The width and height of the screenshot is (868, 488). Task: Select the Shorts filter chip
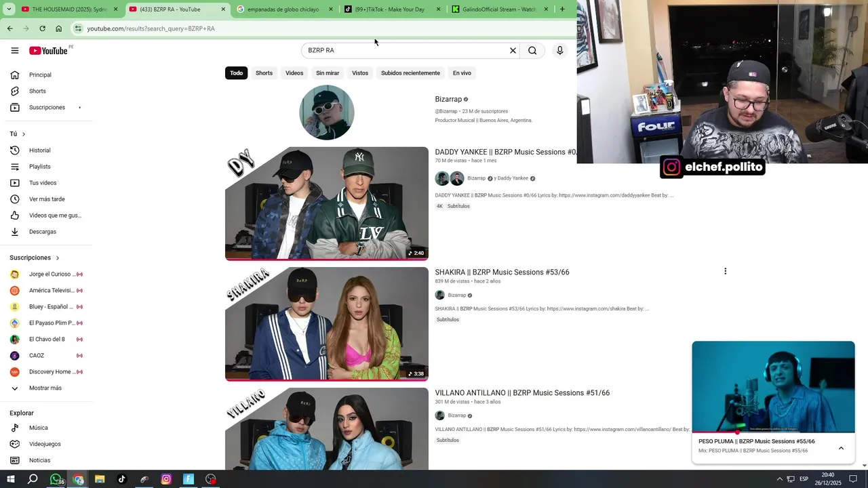(x=264, y=73)
